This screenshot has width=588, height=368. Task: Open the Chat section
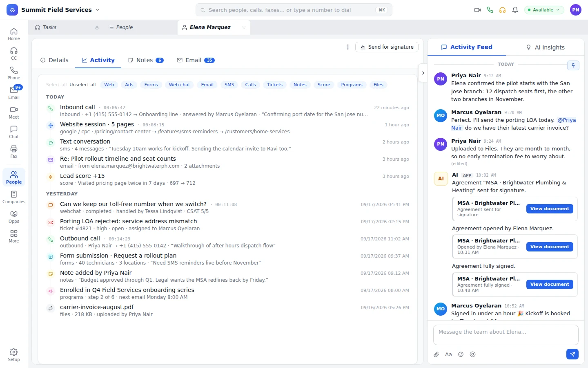tap(14, 132)
